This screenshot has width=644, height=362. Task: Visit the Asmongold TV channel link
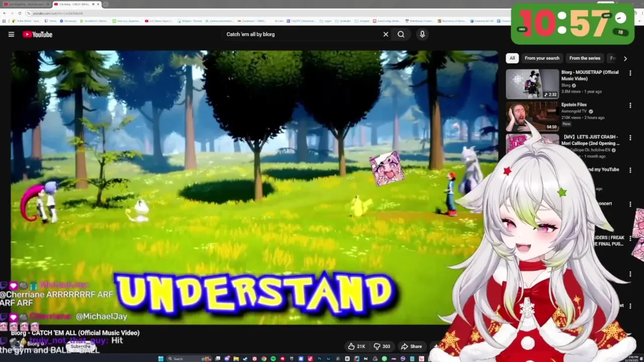click(x=574, y=111)
